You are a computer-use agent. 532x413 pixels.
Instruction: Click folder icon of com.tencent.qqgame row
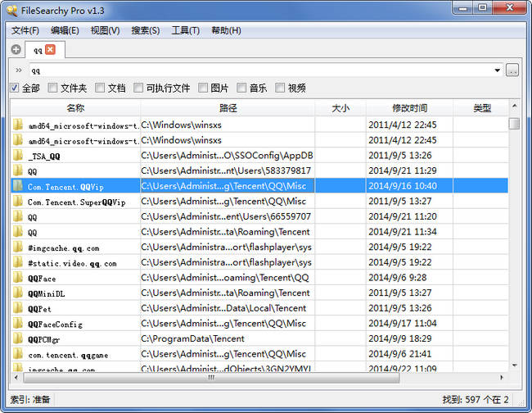click(18, 354)
